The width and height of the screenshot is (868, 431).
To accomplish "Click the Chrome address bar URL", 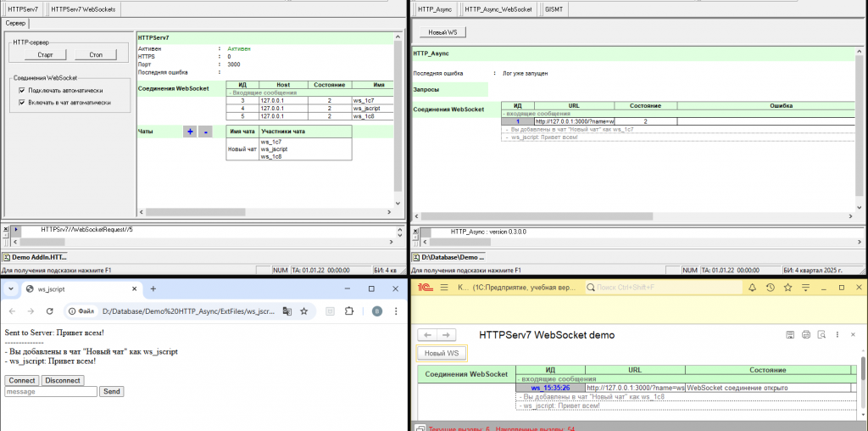I will coord(189,311).
